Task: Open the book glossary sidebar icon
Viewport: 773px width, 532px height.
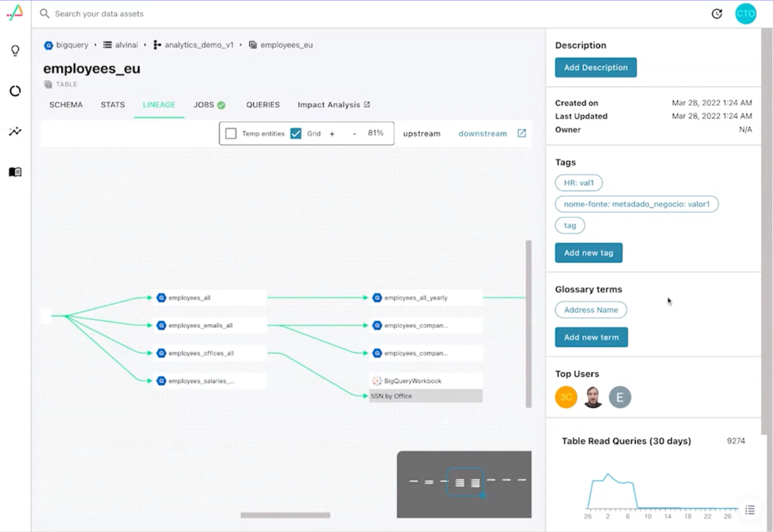Action: pos(15,172)
